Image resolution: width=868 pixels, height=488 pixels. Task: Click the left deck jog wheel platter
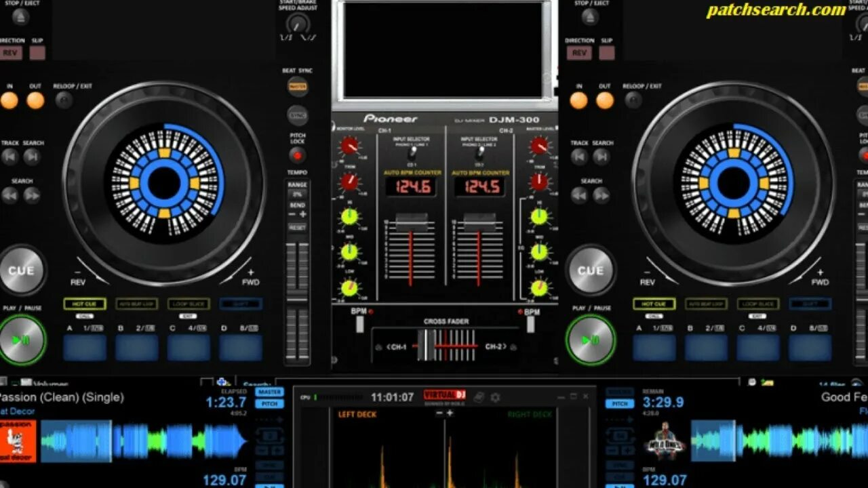(164, 183)
